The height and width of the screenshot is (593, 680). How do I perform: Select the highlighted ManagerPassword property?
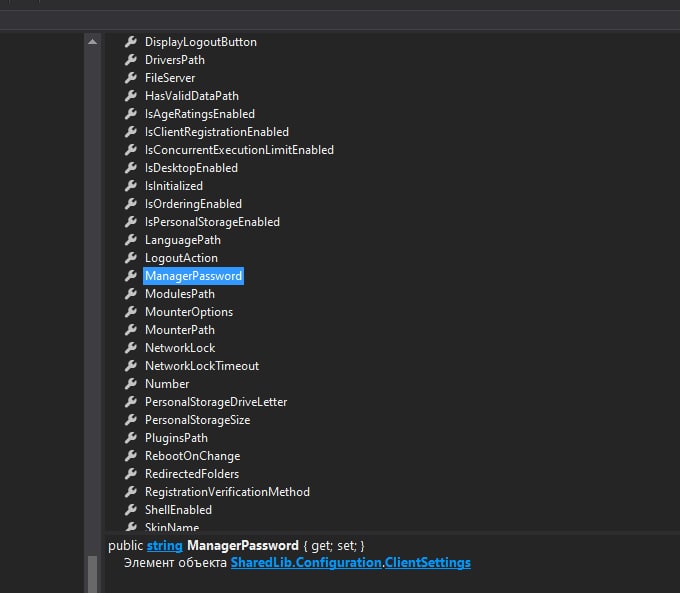click(x=193, y=276)
